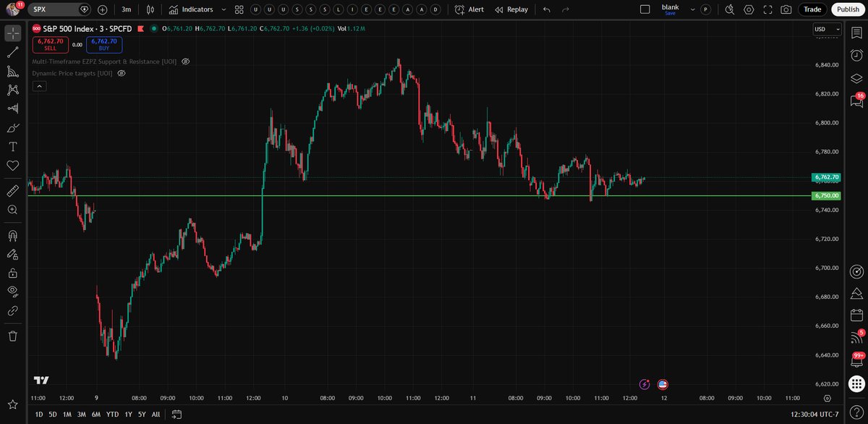Open the Patterns drawing tool

(12, 90)
